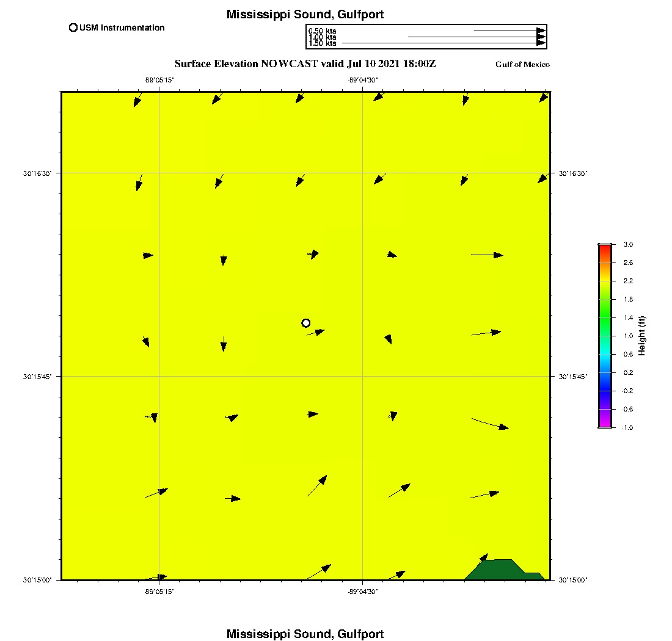Click the 3.0 value on the color scale

(x=628, y=244)
